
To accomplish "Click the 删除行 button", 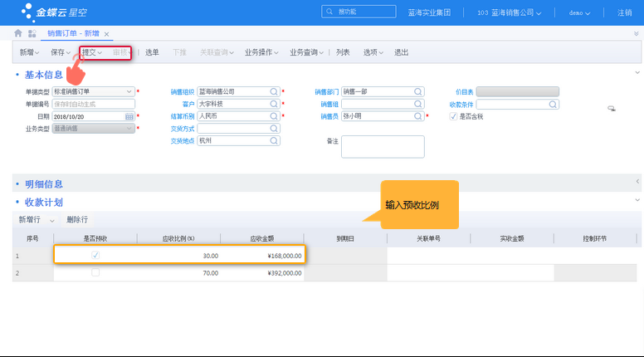I will pos(77,220).
